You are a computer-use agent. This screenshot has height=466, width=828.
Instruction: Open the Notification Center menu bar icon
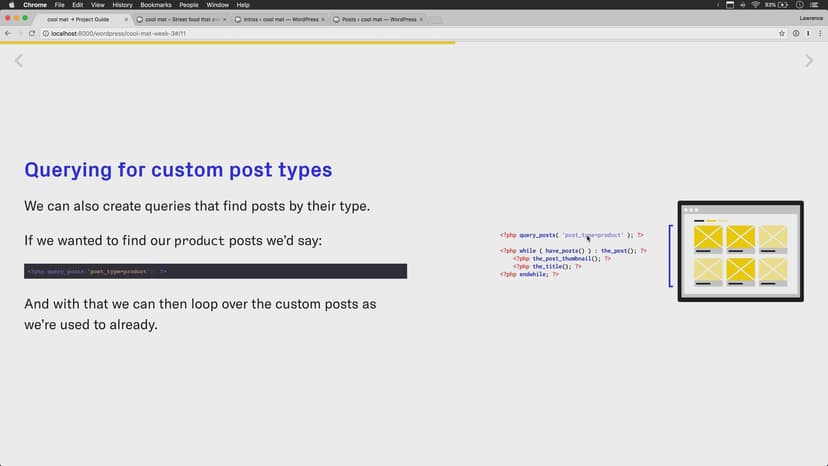(819, 5)
